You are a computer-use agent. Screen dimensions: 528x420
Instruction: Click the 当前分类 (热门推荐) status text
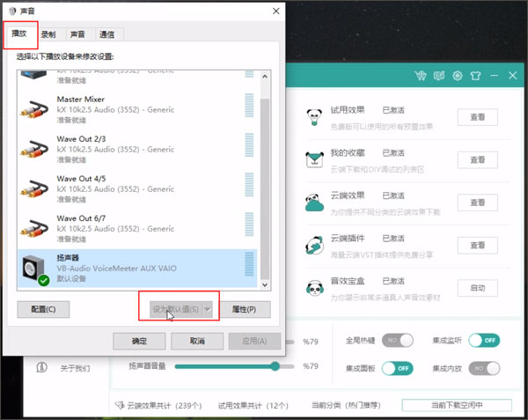click(346, 405)
